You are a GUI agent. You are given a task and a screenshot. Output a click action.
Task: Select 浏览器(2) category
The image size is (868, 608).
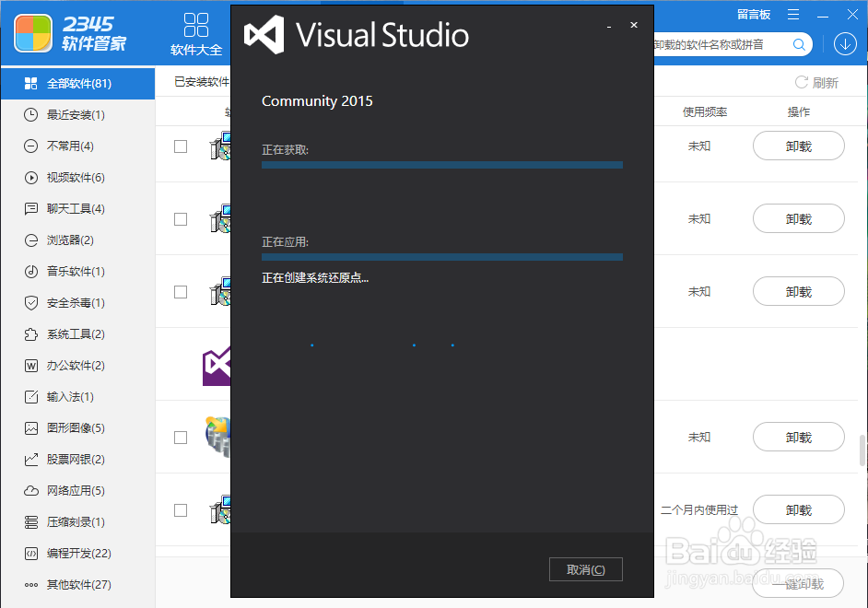click(x=77, y=240)
